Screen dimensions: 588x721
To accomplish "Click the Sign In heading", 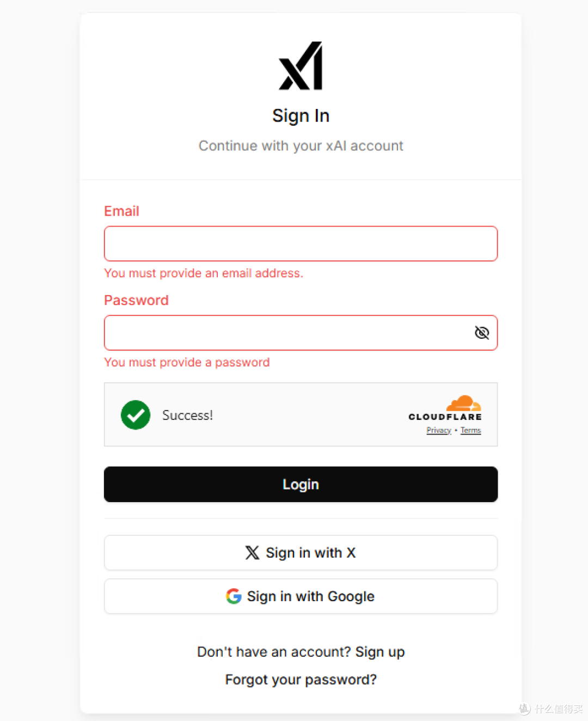I will click(301, 116).
